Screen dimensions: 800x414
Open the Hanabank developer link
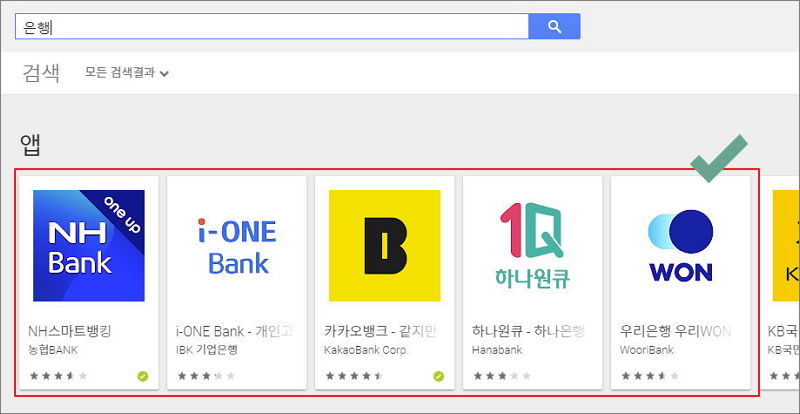(x=497, y=350)
